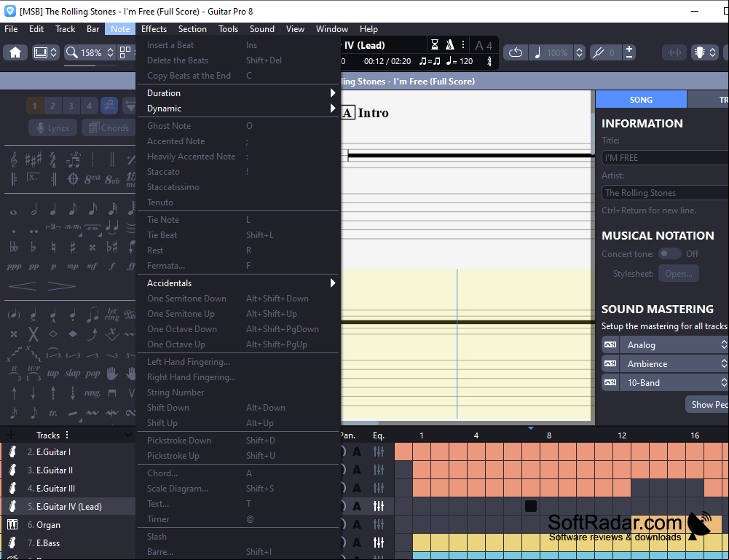Screen dimensions: 729x560
Task: Select the treble clef tool
Action: [x=14, y=160]
